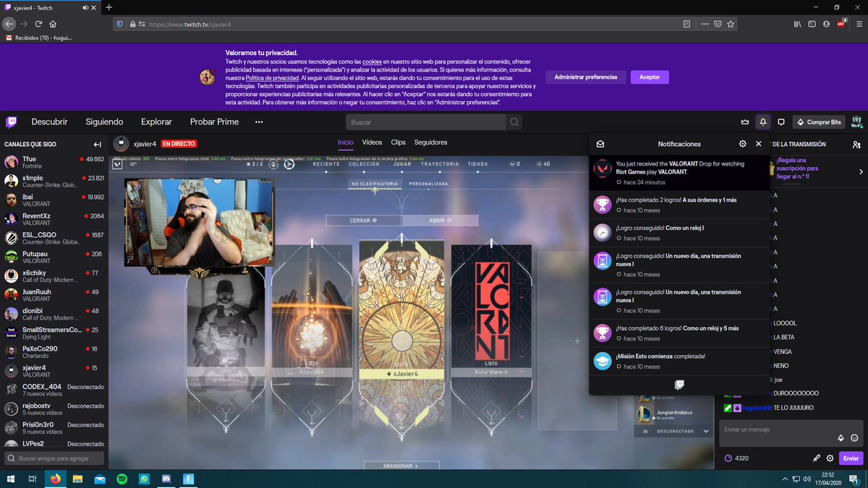Image resolution: width=868 pixels, height=488 pixels.
Task: Expand the Desconectado friends list chevron
Action: (x=707, y=432)
